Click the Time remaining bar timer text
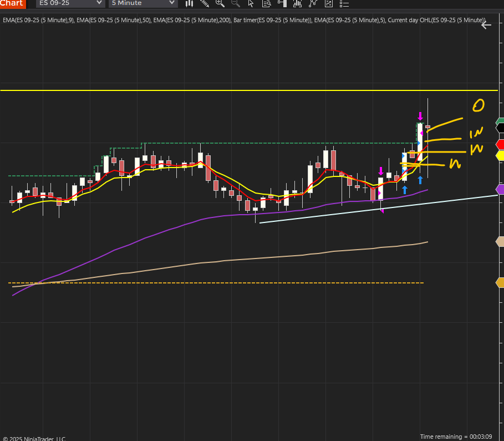The width and height of the screenshot is (504, 441). [x=456, y=437]
